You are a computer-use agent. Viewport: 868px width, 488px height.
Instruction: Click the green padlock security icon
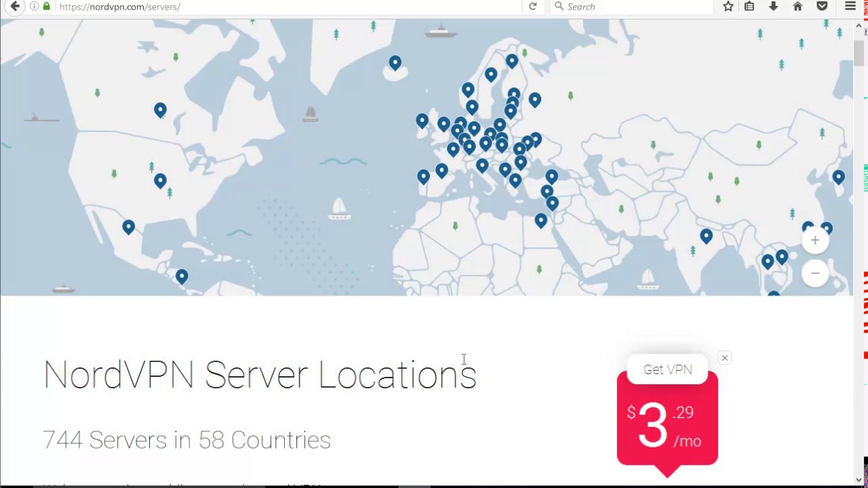46,6
